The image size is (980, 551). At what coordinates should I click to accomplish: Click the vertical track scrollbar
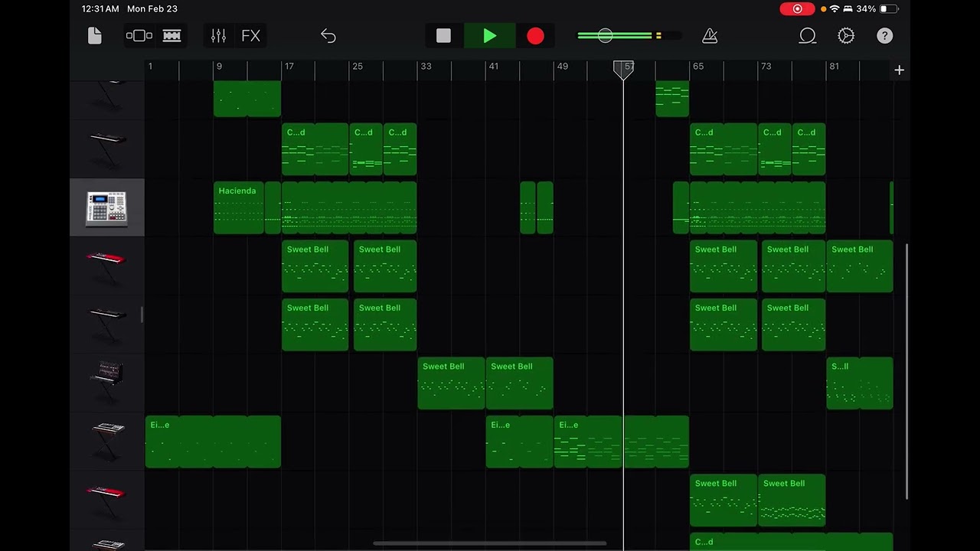pyautogui.click(x=906, y=371)
